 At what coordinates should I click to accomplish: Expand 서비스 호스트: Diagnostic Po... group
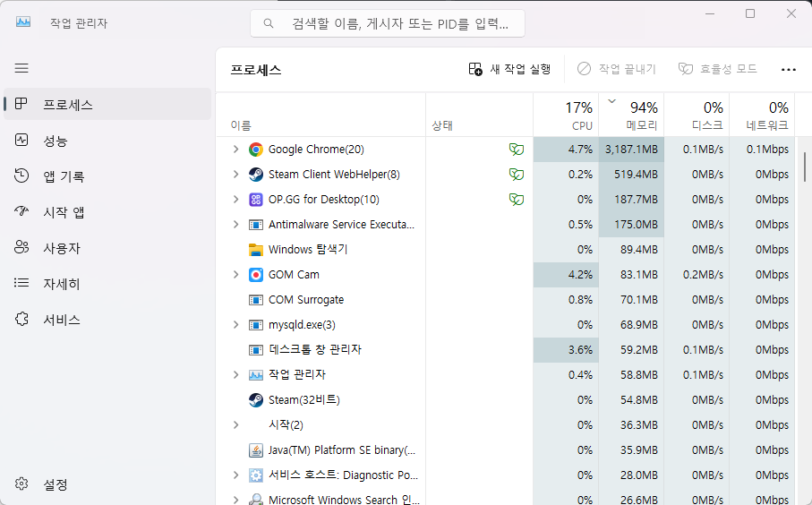coord(235,475)
